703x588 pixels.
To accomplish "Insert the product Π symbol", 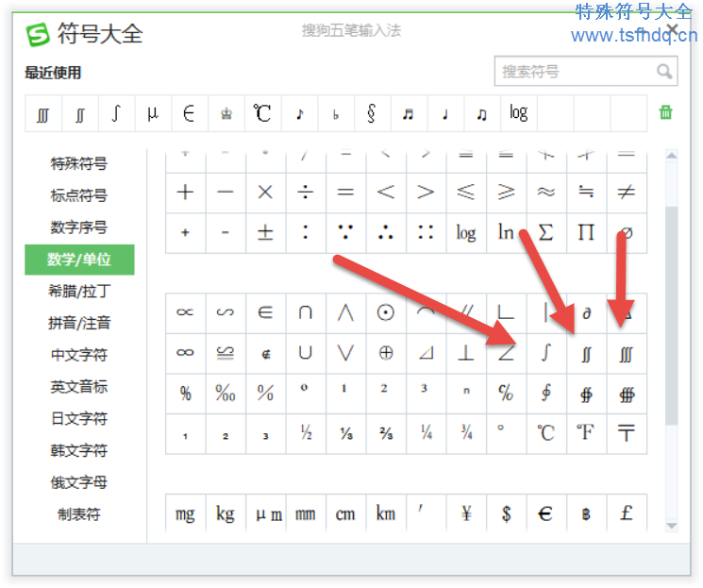I will [x=586, y=232].
